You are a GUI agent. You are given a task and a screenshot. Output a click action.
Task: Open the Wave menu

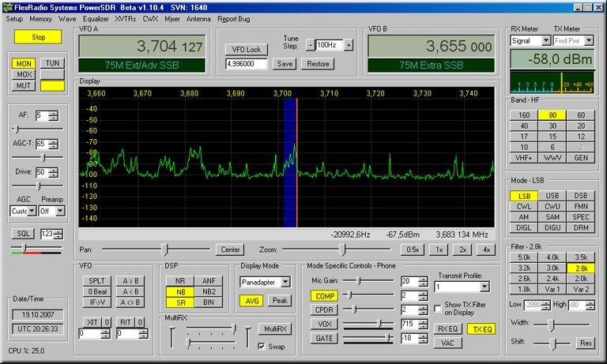(x=67, y=19)
